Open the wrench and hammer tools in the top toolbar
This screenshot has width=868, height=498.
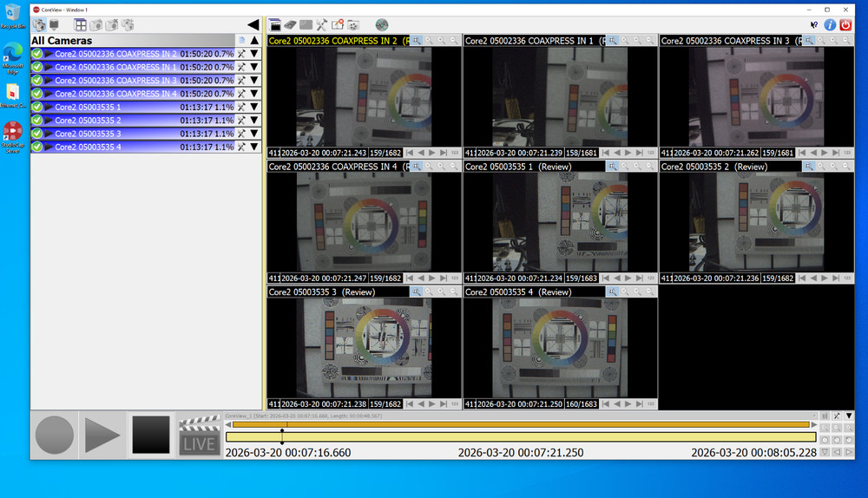322,25
